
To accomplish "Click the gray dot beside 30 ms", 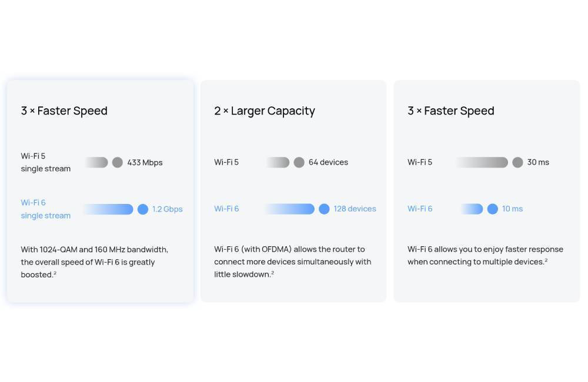I will 517,162.
